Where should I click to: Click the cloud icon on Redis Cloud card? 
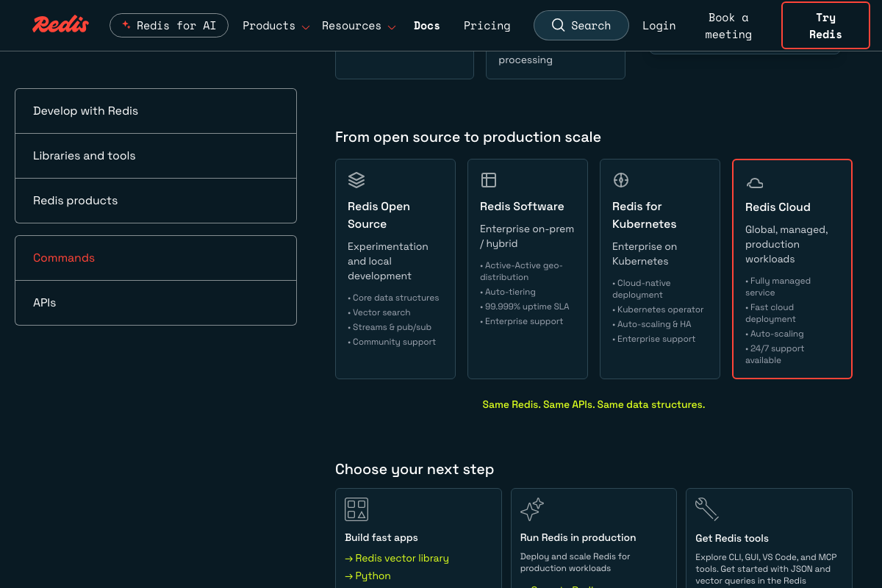tap(755, 182)
